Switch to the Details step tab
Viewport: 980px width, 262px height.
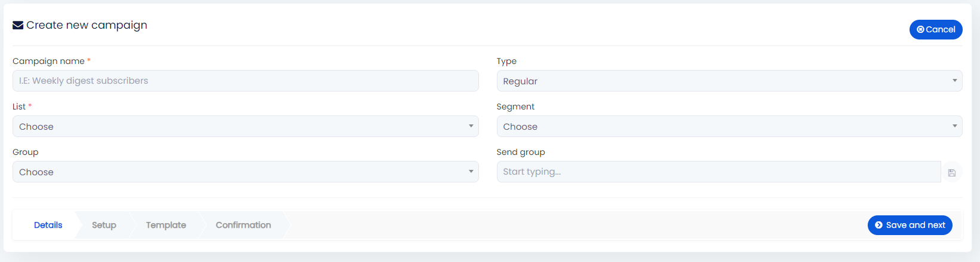coord(48,225)
